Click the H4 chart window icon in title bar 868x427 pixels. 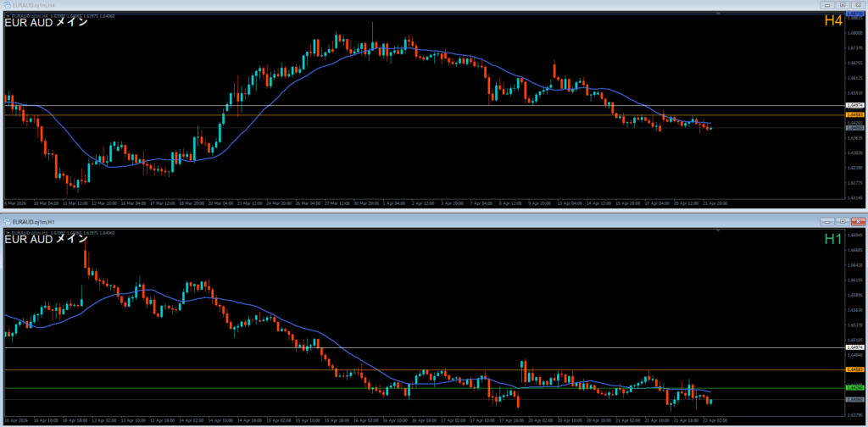pos(7,5)
